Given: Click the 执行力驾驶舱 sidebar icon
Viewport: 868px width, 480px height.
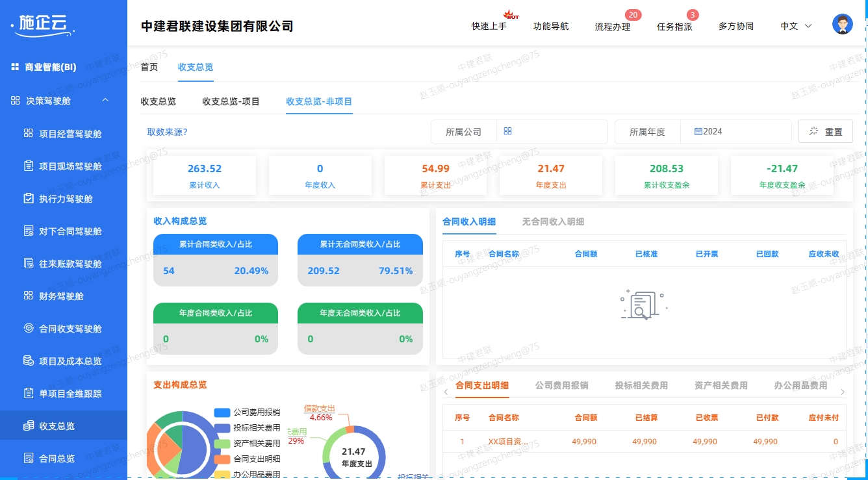Looking at the screenshot, I should [28, 199].
